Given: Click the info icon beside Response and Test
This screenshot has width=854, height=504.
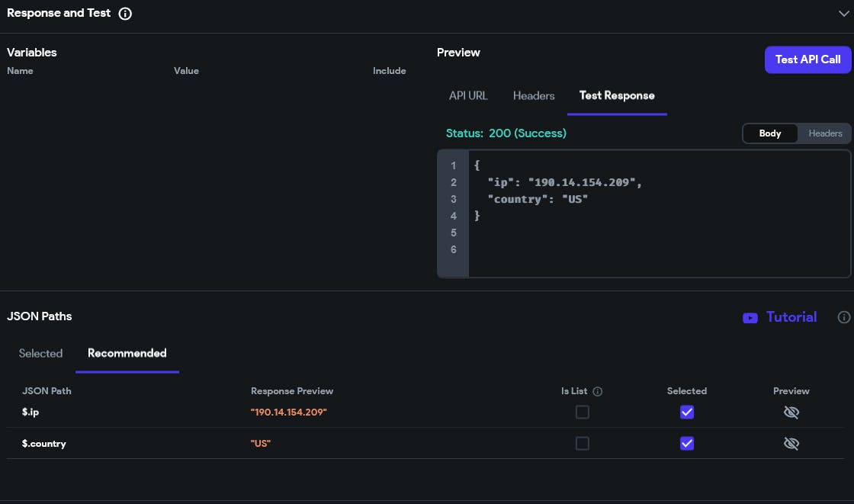Looking at the screenshot, I should click(126, 14).
